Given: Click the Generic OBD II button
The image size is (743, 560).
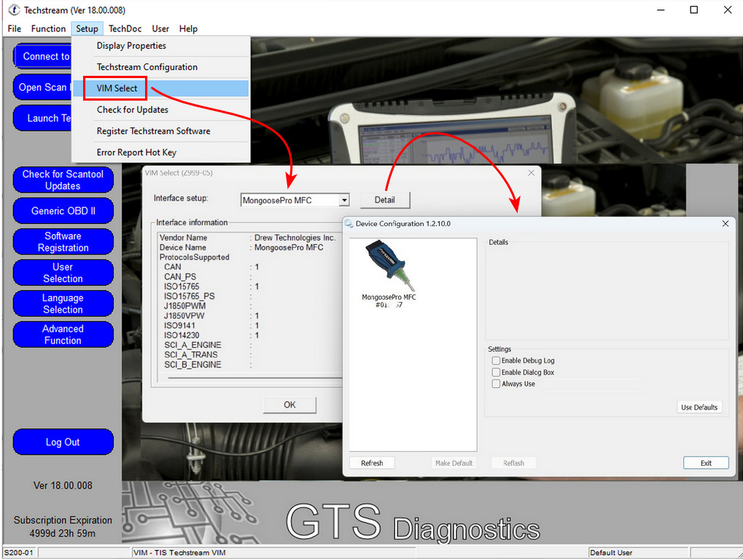Looking at the screenshot, I should point(63,211).
